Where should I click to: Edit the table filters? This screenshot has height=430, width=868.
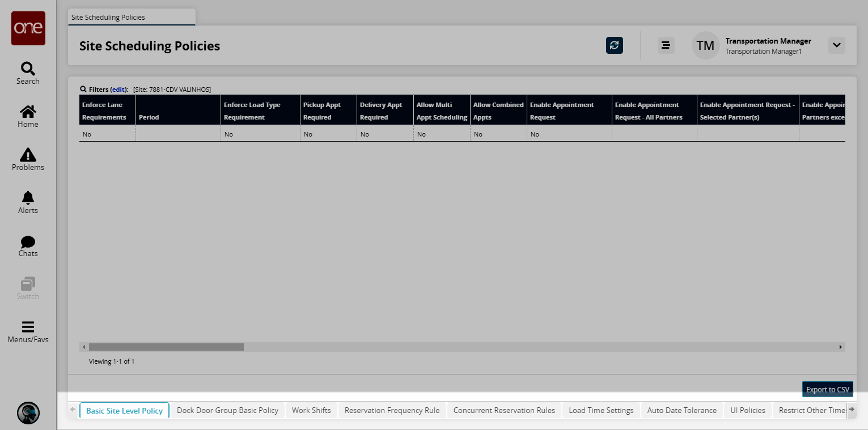(x=118, y=90)
